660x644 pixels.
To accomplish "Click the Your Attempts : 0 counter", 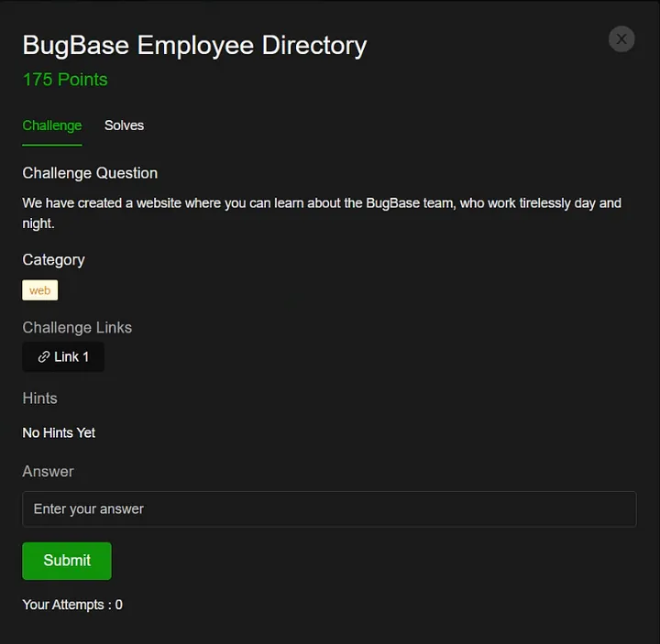I will (72, 605).
